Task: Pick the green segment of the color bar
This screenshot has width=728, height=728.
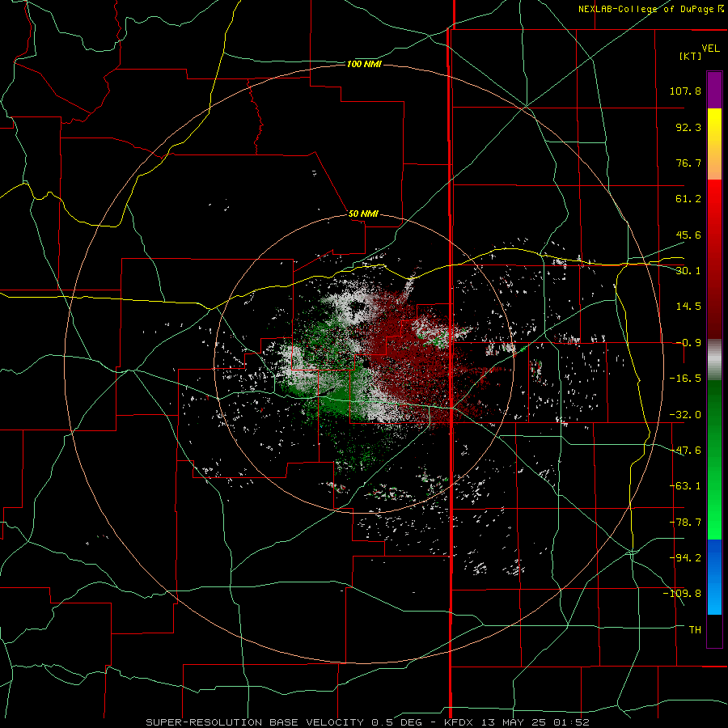Action: click(714, 459)
